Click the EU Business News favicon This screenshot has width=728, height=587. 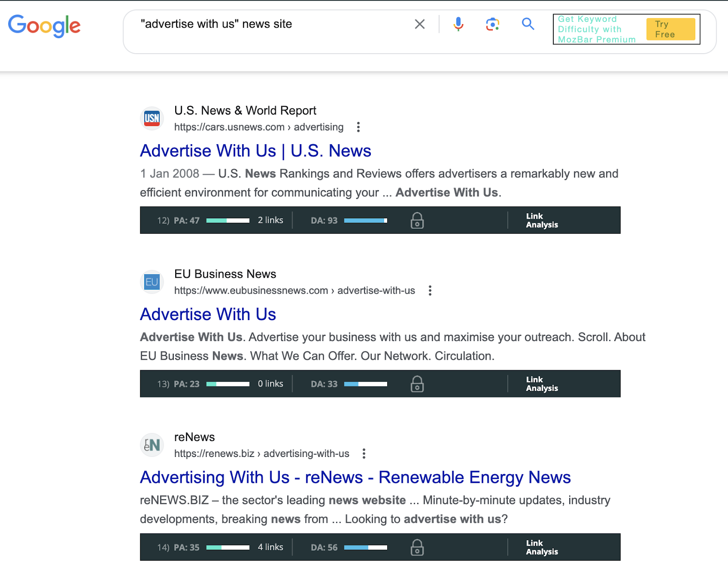pos(152,282)
